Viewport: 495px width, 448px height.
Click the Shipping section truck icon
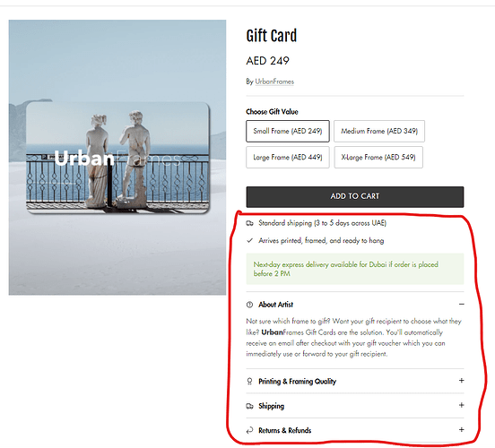[x=249, y=406]
